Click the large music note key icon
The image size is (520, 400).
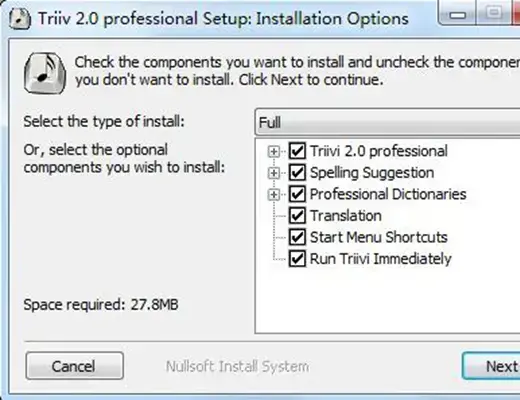coord(45,73)
